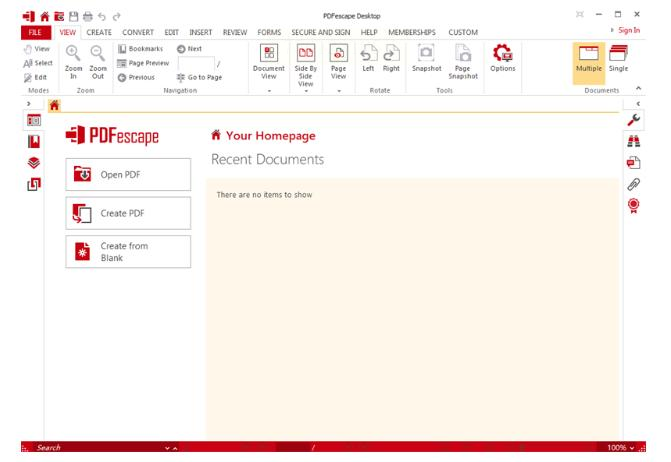Screen dimensions: 671x462
Task: Open the Options gear
Action: 503,58
